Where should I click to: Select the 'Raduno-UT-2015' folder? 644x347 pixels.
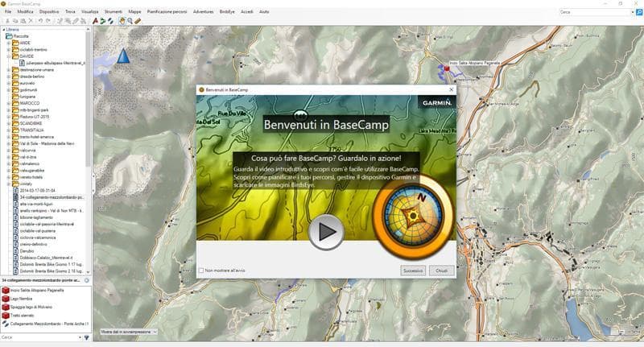tap(35, 117)
